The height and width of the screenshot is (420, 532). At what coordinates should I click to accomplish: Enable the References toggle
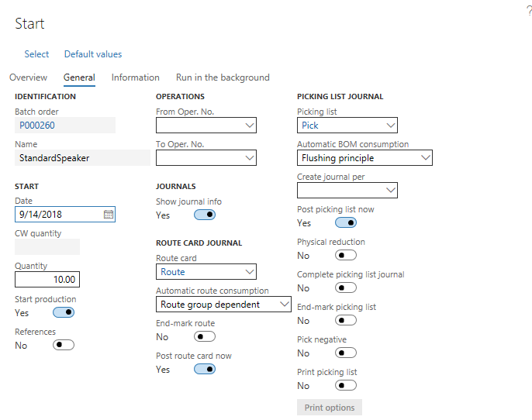pos(64,345)
